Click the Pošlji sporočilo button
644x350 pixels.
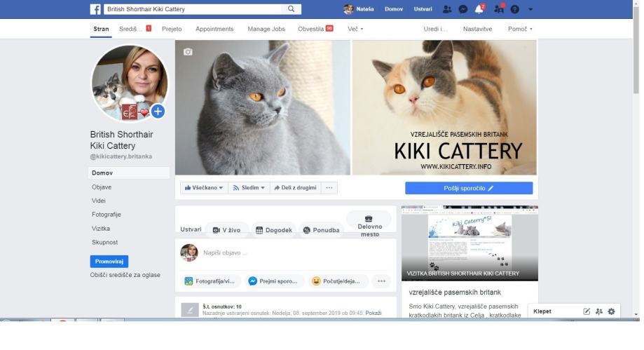coord(469,188)
